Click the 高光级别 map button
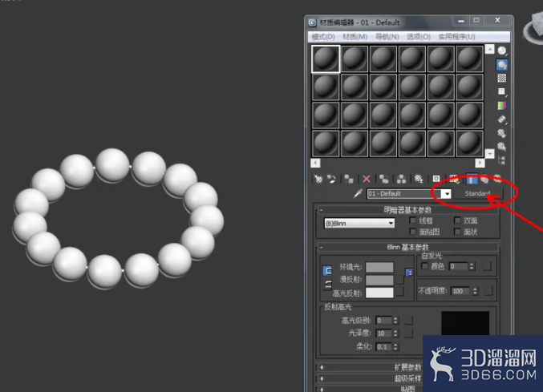This screenshot has width=543, height=392. [408, 321]
